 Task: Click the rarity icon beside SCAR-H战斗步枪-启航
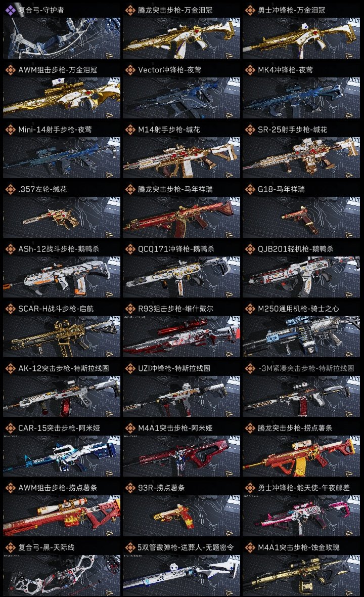[x=10, y=309]
